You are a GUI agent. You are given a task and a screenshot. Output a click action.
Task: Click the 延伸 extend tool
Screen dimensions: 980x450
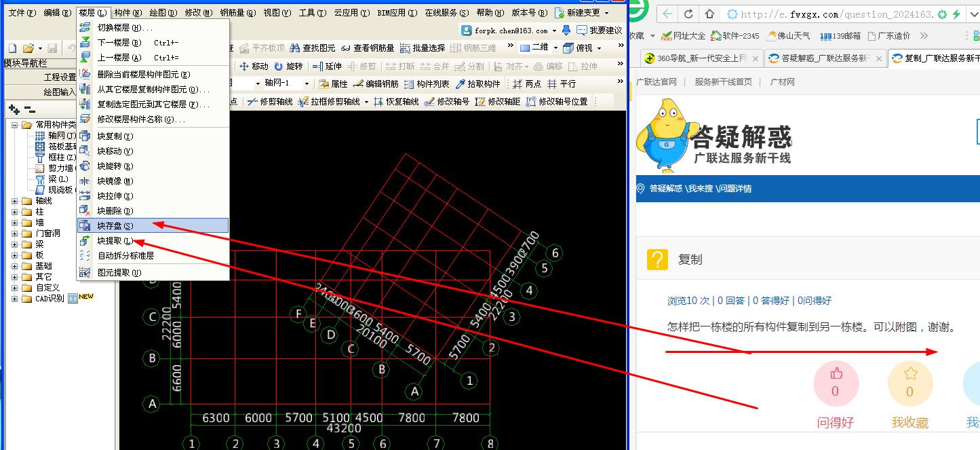(x=327, y=66)
